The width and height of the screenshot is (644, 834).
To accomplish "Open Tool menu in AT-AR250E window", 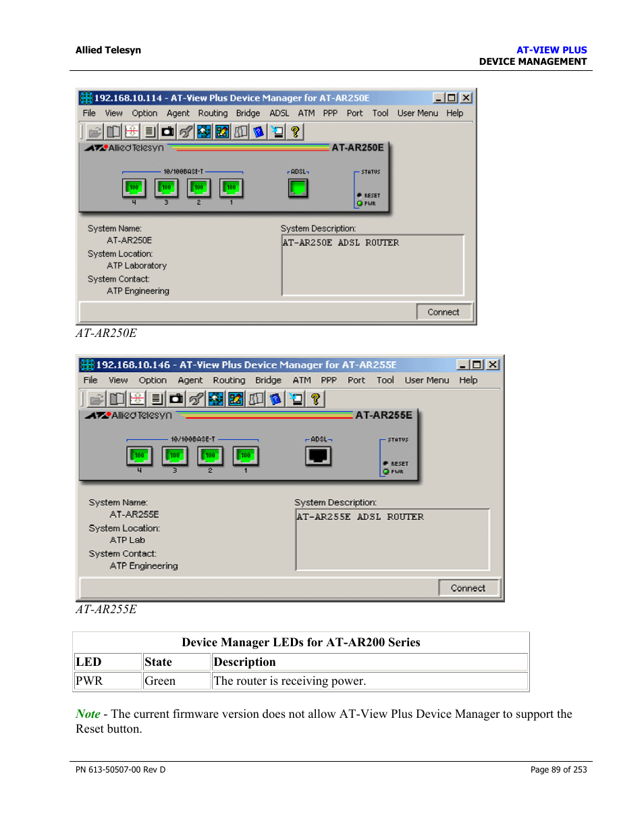I will click(x=380, y=113).
